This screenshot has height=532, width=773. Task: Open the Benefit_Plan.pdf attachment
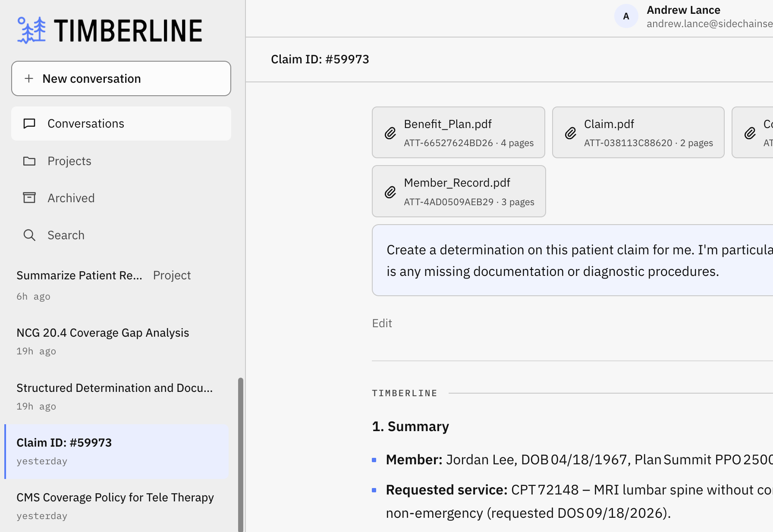point(459,132)
